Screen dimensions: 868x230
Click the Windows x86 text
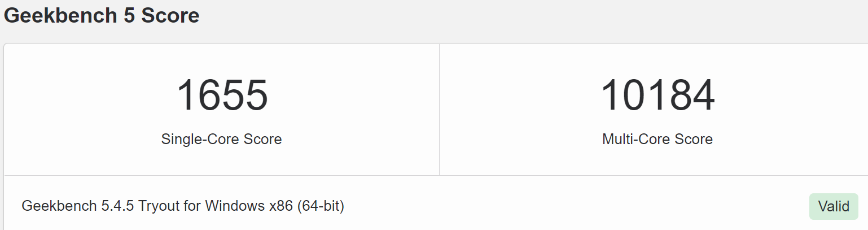pyautogui.click(x=248, y=206)
